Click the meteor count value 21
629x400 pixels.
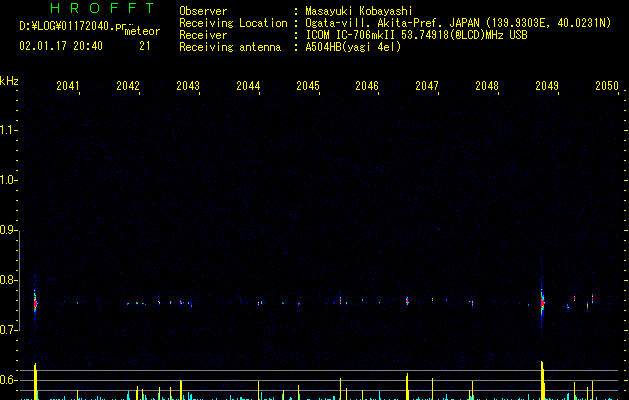[145, 46]
